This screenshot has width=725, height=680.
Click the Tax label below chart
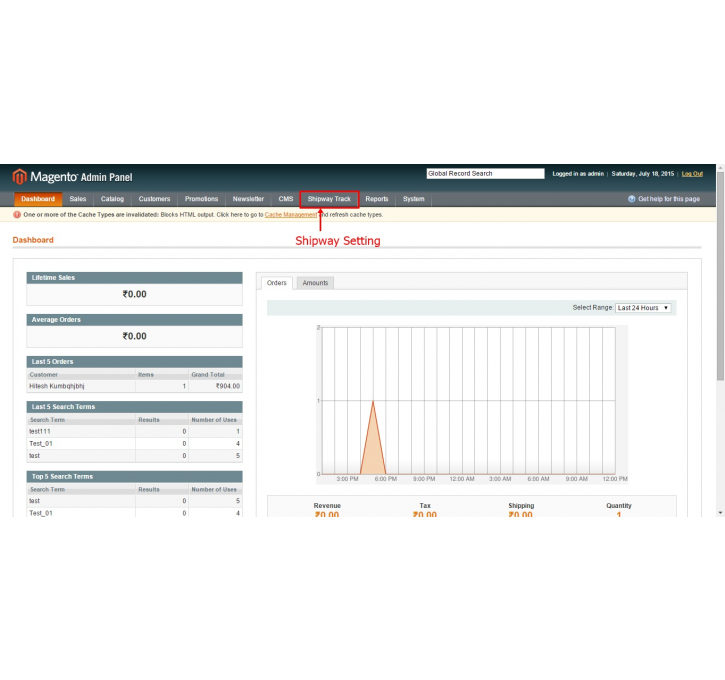(x=425, y=505)
